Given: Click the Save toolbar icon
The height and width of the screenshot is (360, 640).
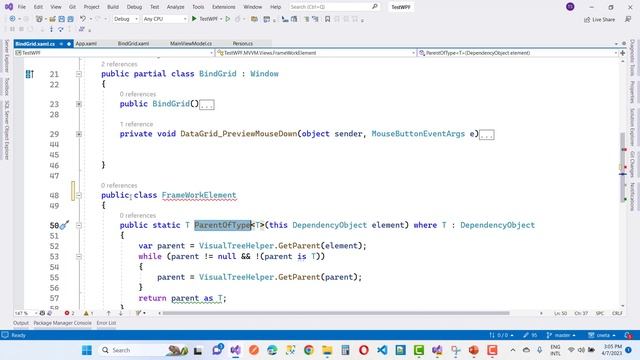Looking at the screenshot, I should 62,19.
